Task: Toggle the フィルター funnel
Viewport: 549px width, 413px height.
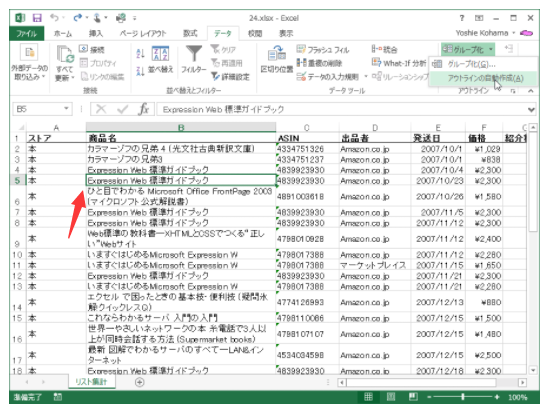Action: [x=194, y=60]
